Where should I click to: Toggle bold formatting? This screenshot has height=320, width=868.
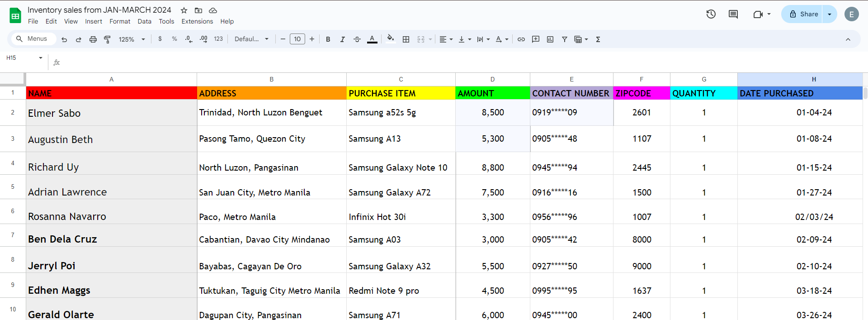[328, 39]
